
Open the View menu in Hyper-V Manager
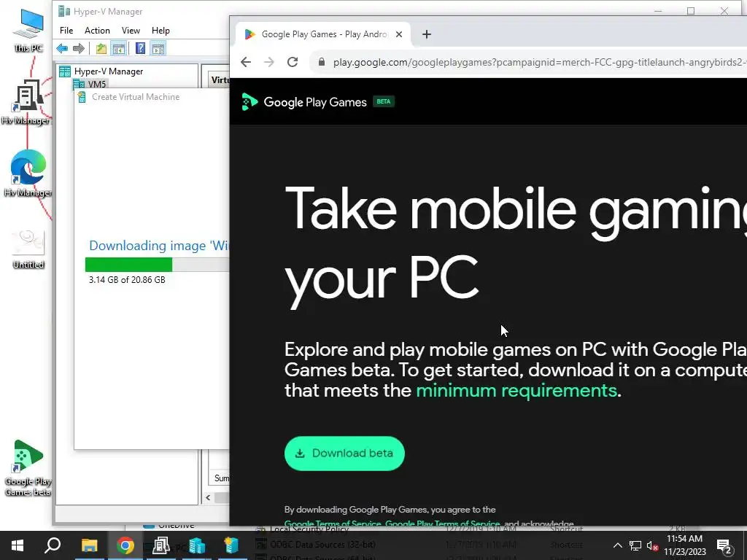click(131, 31)
